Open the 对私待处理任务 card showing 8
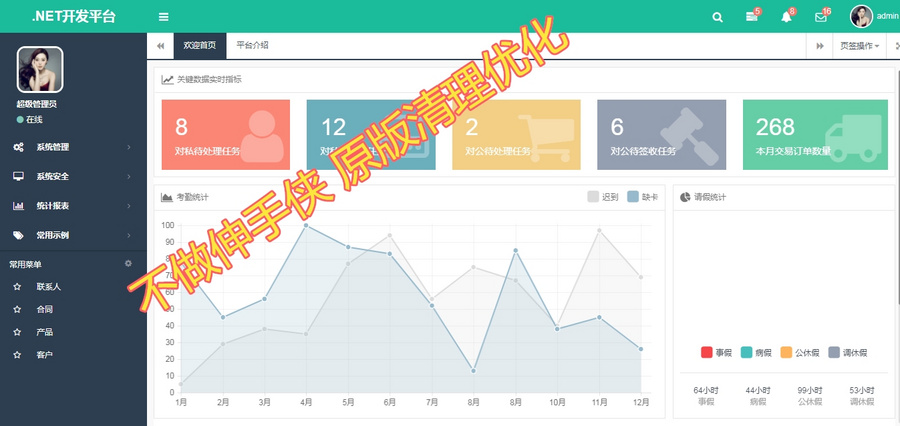 click(226, 135)
